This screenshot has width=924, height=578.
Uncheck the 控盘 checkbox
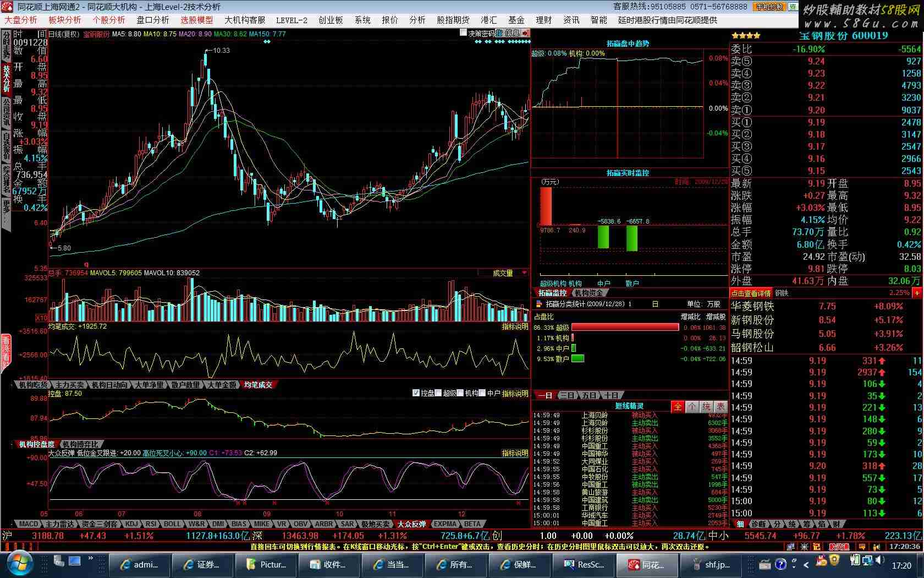(416, 393)
